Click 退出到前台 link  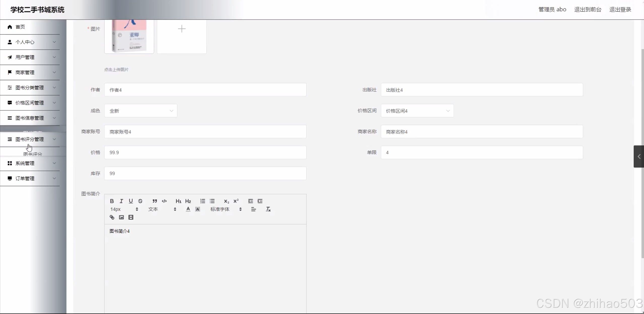(588, 10)
